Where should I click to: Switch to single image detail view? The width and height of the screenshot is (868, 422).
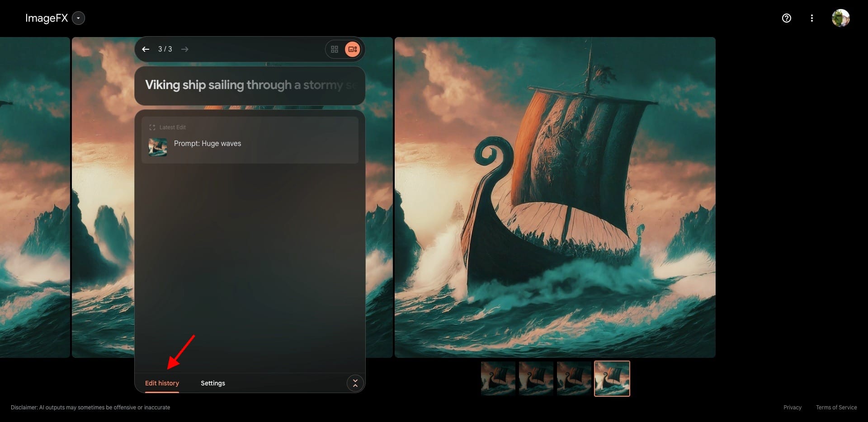coord(353,49)
